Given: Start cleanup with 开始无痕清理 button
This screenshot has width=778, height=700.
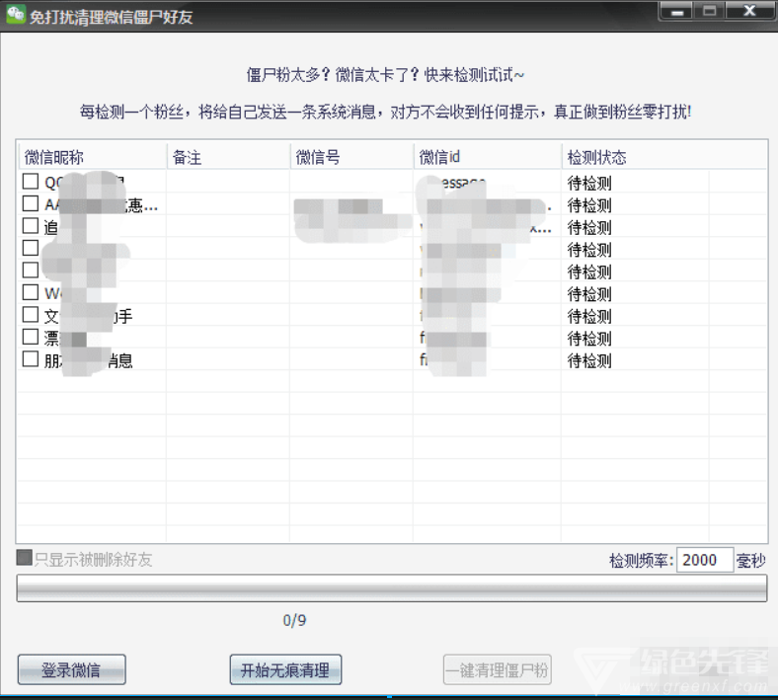Looking at the screenshot, I should click(x=285, y=669).
